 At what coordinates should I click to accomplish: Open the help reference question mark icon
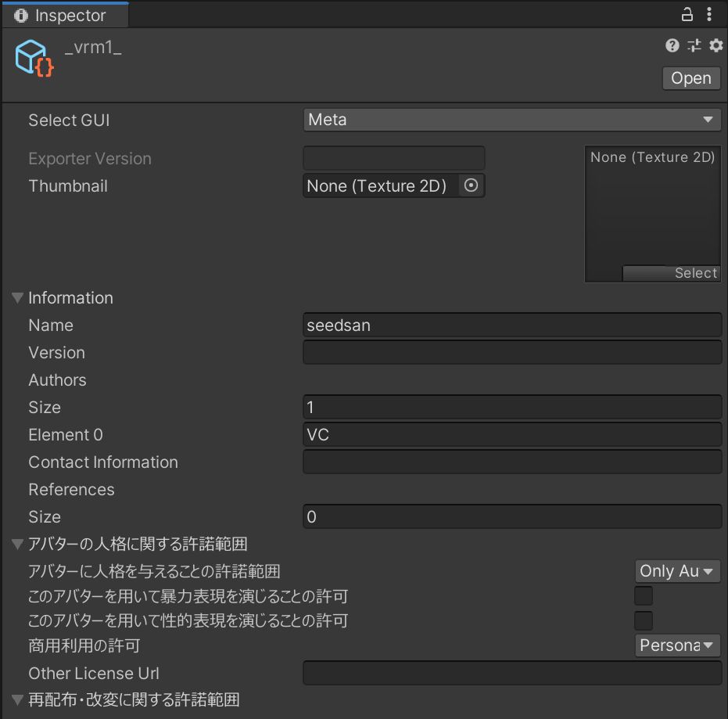(672, 45)
